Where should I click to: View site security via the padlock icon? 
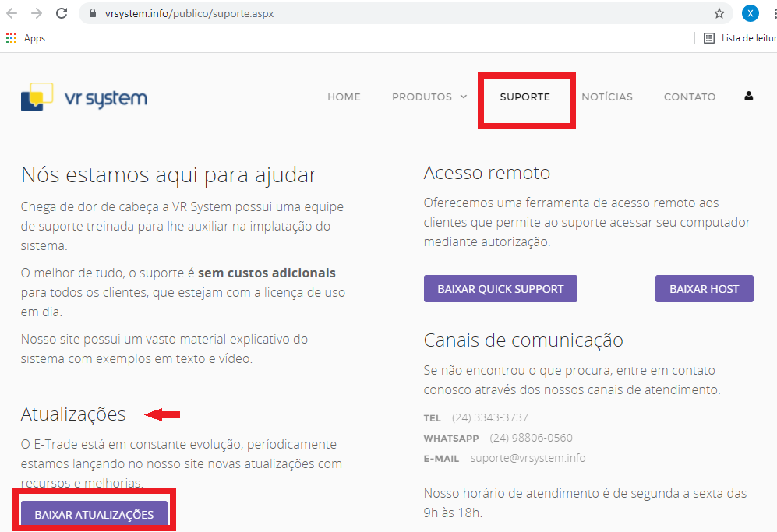tap(92, 13)
